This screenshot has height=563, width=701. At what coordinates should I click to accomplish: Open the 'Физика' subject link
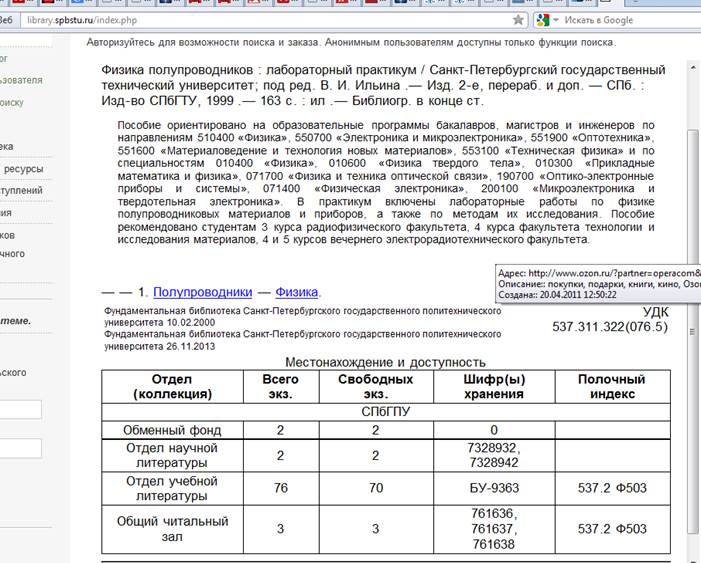[x=296, y=292]
